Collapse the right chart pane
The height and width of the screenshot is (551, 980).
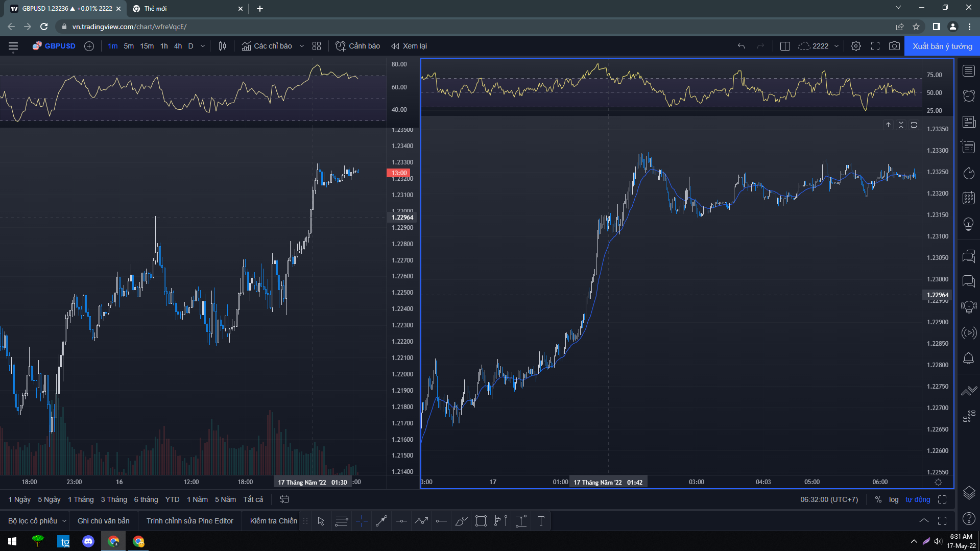(x=901, y=125)
